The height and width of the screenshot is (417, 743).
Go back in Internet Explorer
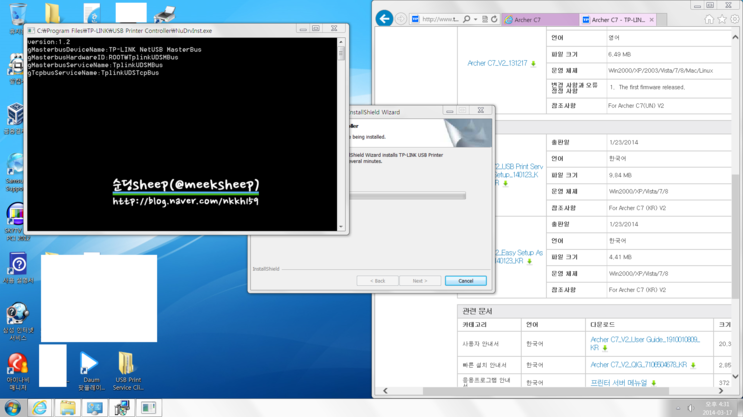tap(384, 19)
